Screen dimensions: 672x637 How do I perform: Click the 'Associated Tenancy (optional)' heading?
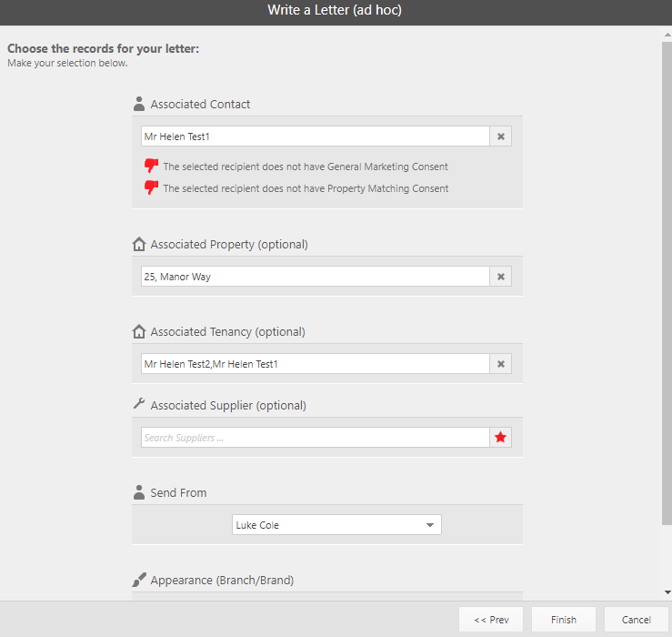pos(227,332)
